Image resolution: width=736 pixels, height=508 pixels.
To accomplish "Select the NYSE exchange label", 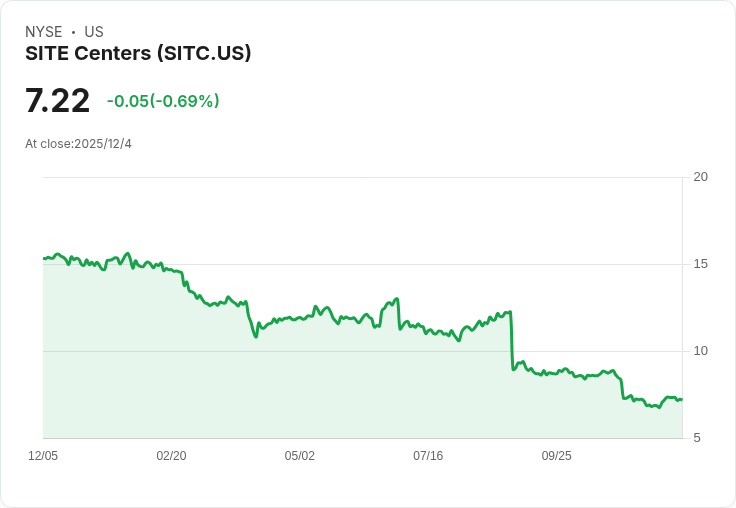I will click(44, 32).
